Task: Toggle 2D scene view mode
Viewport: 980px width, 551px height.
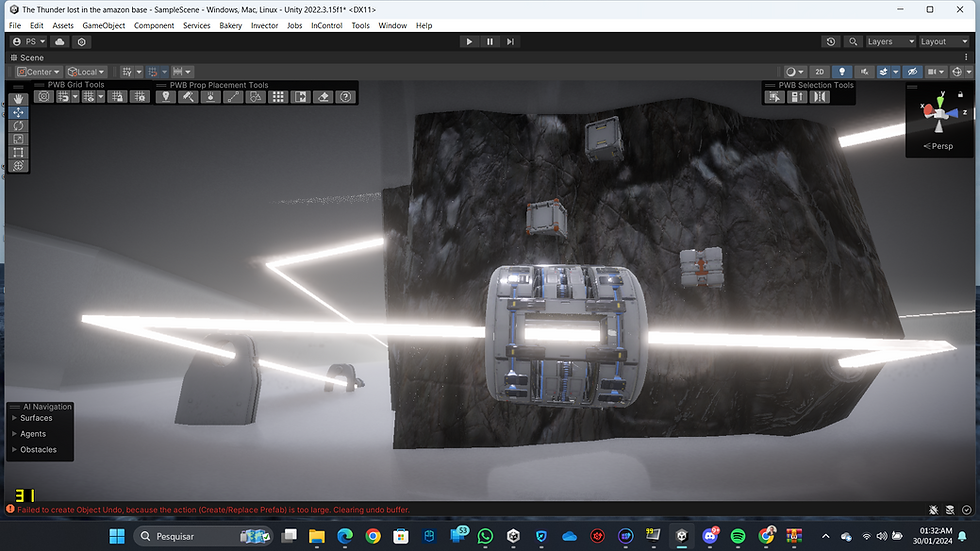Action: tap(820, 72)
